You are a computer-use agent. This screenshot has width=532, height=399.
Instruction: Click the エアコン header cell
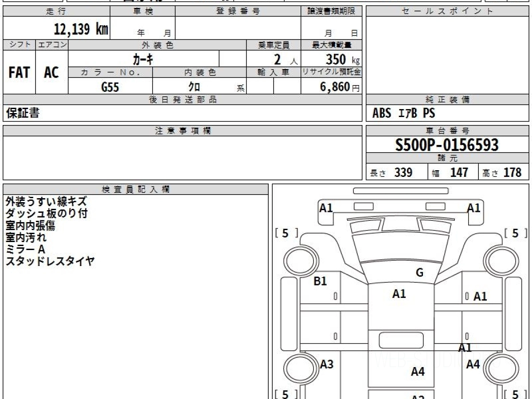tap(52, 45)
